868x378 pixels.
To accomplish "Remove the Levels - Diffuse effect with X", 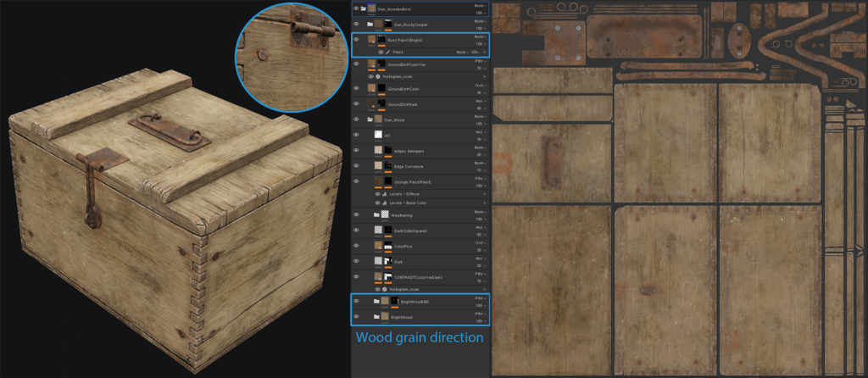I will tap(484, 194).
